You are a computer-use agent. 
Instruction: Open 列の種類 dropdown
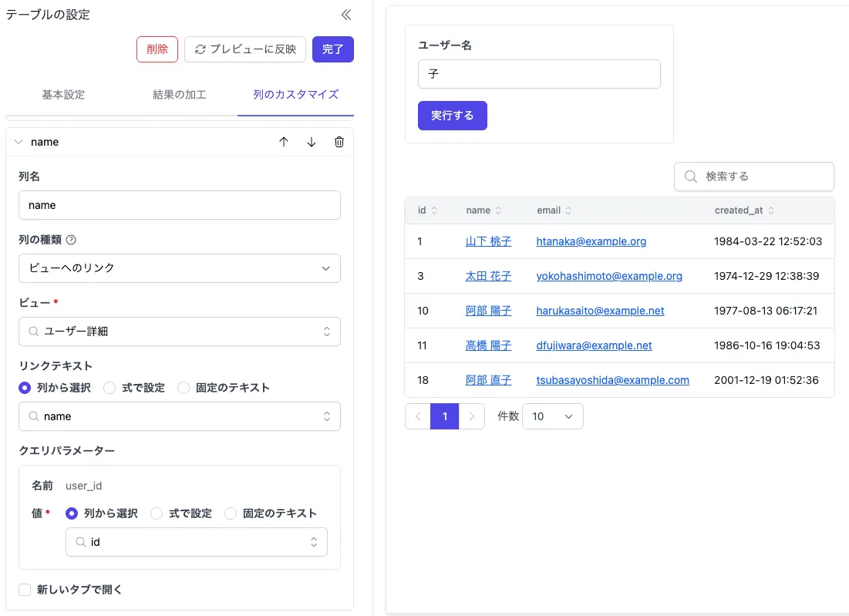pos(179,268)
